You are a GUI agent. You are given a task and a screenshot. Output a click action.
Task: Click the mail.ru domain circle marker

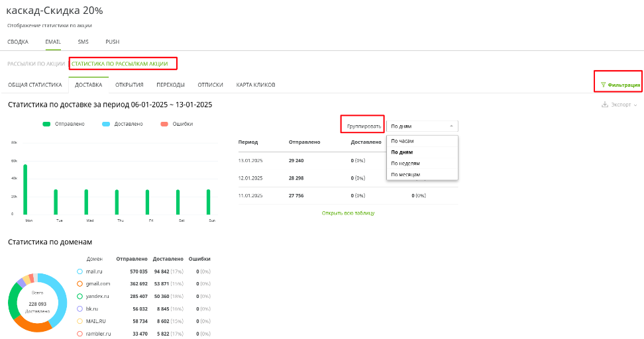80,271
